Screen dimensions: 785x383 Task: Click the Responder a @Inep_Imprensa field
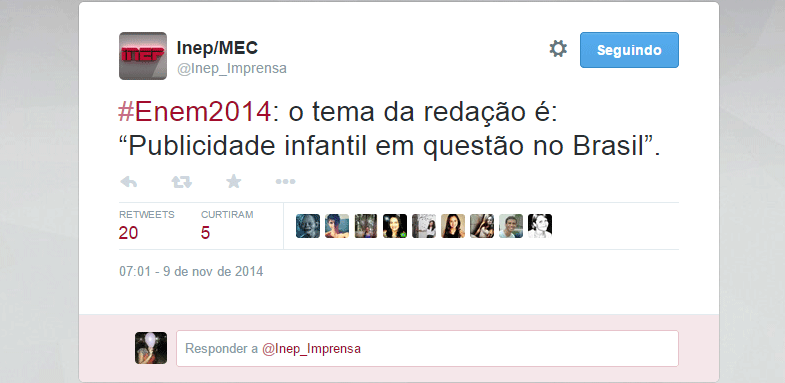[428, 348]
